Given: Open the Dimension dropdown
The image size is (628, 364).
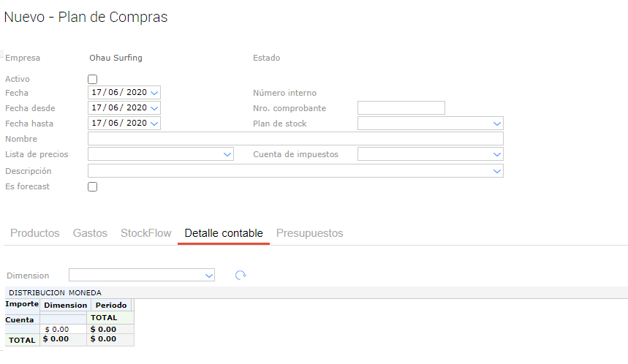Looking at the screenshot, I should click(210, 276).
